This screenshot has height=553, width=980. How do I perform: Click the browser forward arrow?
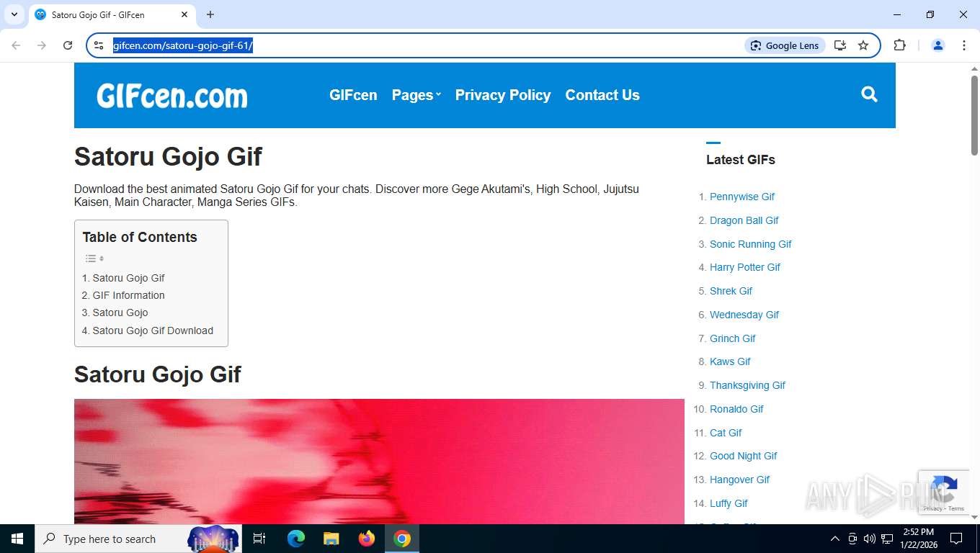click(42, 45)
